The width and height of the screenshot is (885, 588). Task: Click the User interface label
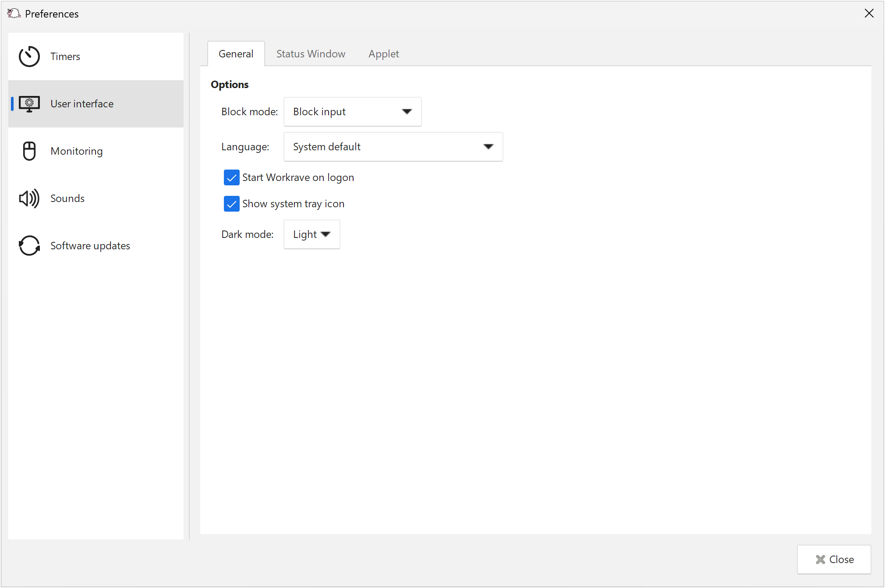(x=82, y=104)
